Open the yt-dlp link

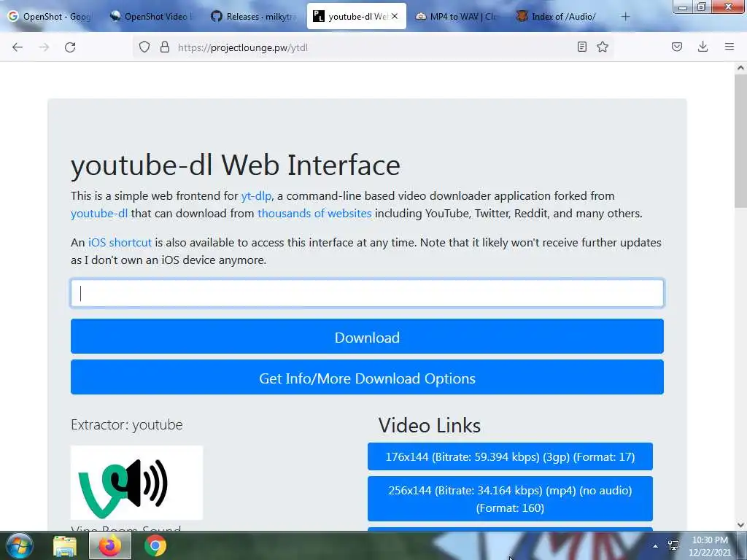pos(256,196)
